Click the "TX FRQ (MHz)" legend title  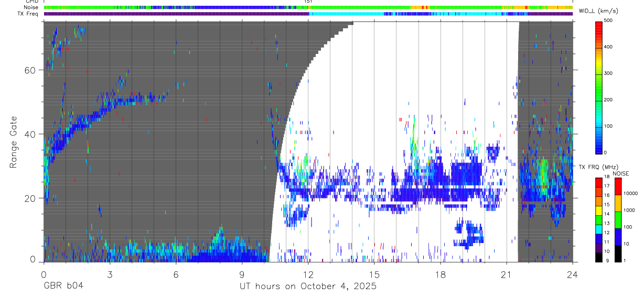click(597, 167)
